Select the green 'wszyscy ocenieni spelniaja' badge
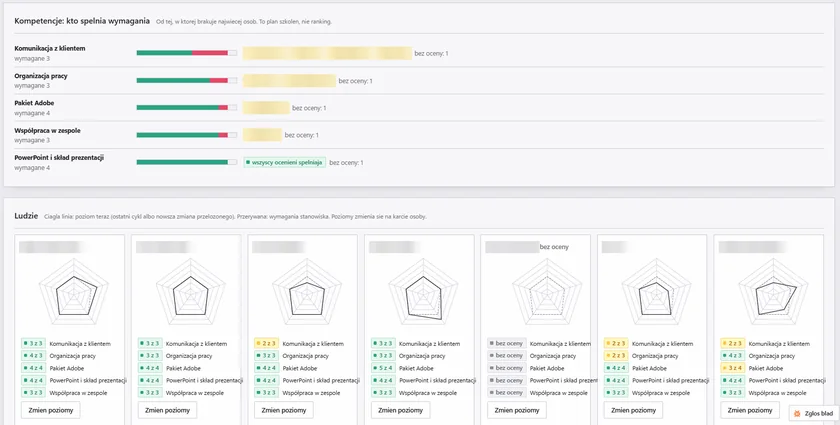The image size is (840, 425). (x=284, y=162)
